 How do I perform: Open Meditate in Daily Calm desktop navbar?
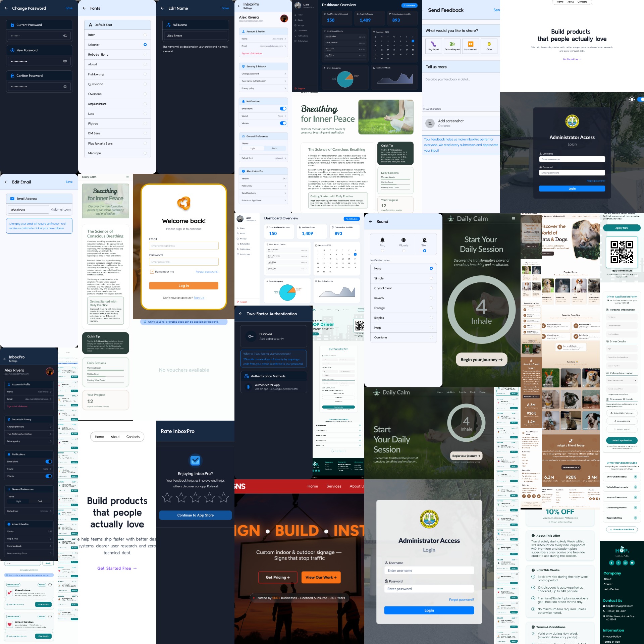(x=451, y=392)
